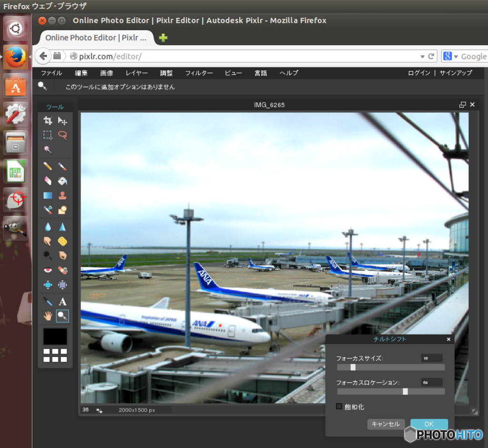Close the IMG_6265 image window
The width and height of the screenshot is (488, 448).
(x=472, y=104)
